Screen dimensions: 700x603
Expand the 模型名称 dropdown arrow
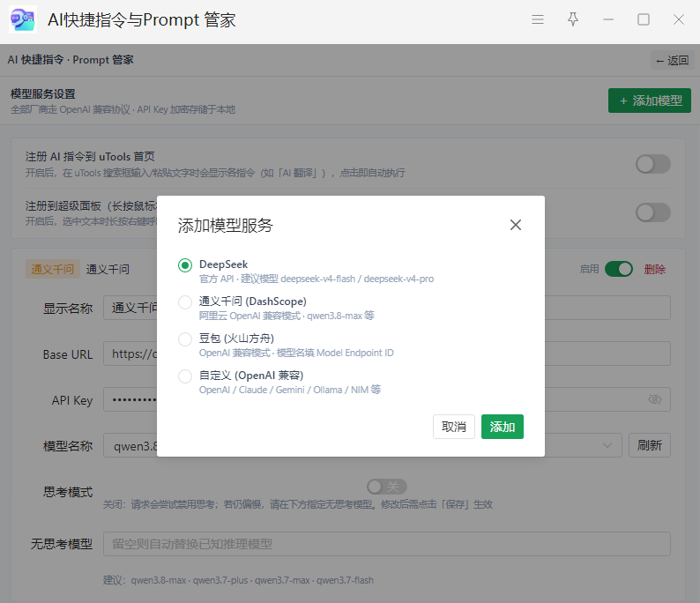click(x=607, y=445)
